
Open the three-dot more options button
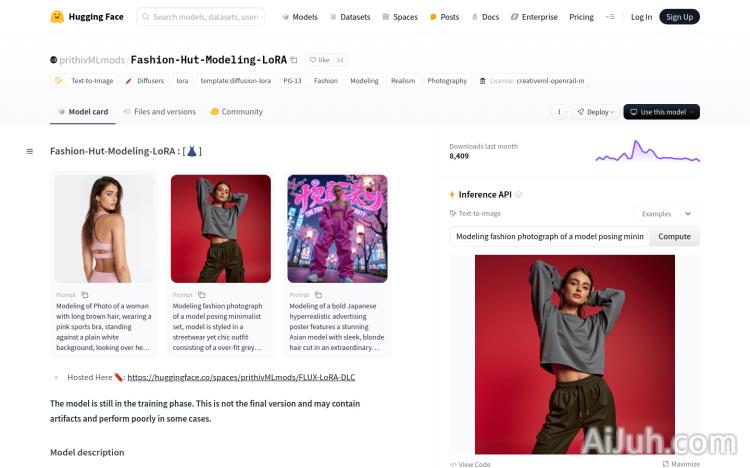[x=559, y=112]
